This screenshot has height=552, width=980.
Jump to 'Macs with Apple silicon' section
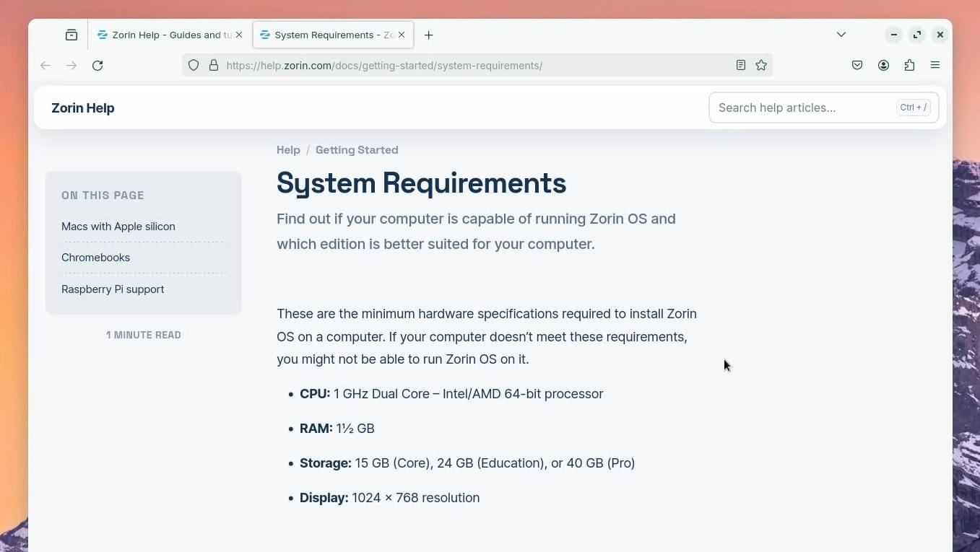[x=118, y=227]
